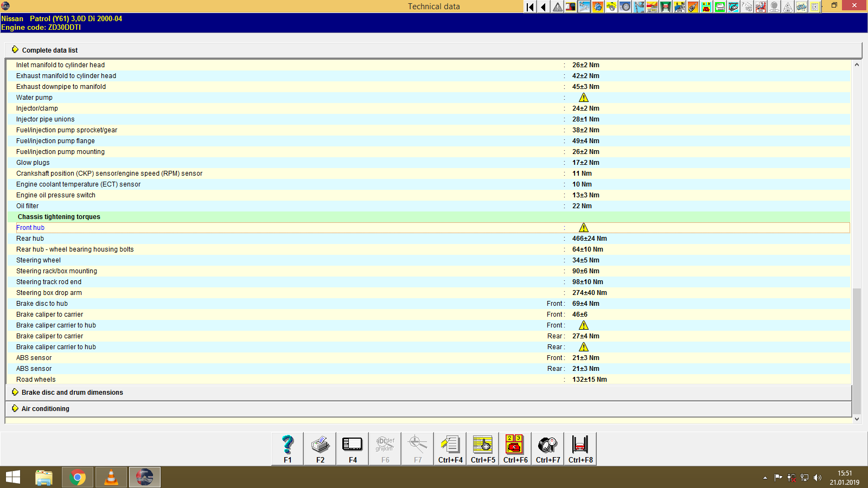Expand the Air conditioning section

click(44, 408)
